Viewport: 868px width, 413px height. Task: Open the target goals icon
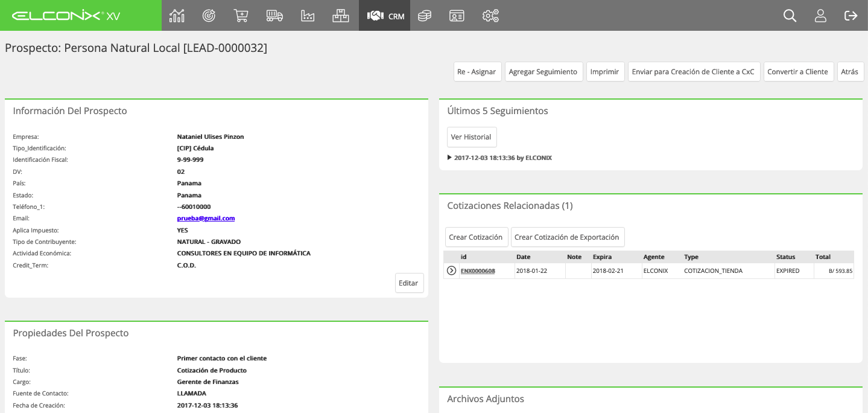[209, 16]
